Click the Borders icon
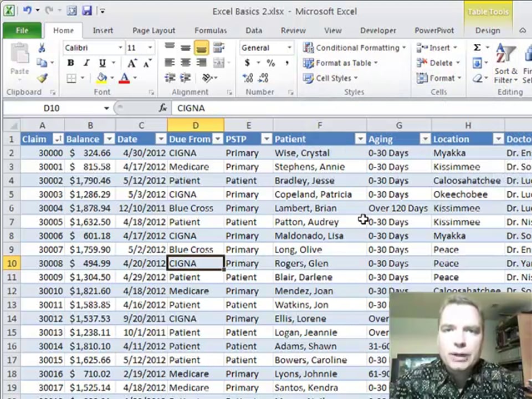 click(71, 78)
